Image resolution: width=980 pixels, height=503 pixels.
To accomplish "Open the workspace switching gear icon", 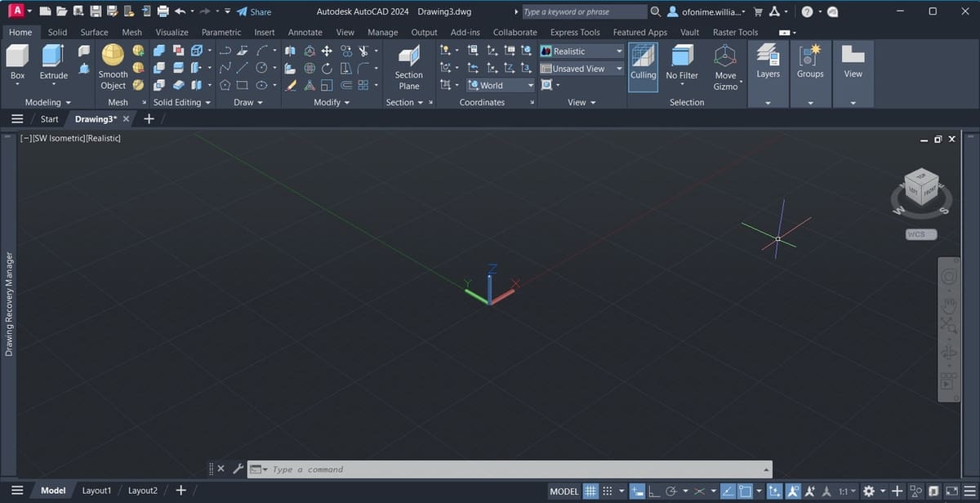I will [869, 491].
